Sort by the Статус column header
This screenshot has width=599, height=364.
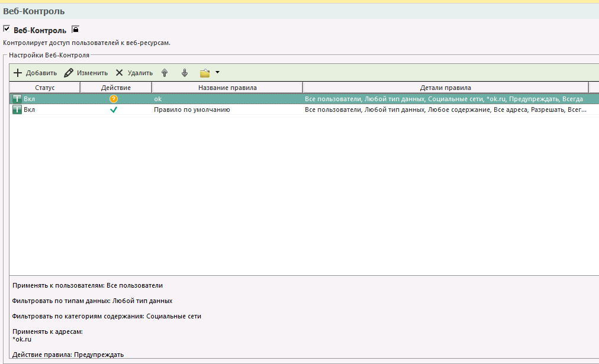tap(44, 88)
